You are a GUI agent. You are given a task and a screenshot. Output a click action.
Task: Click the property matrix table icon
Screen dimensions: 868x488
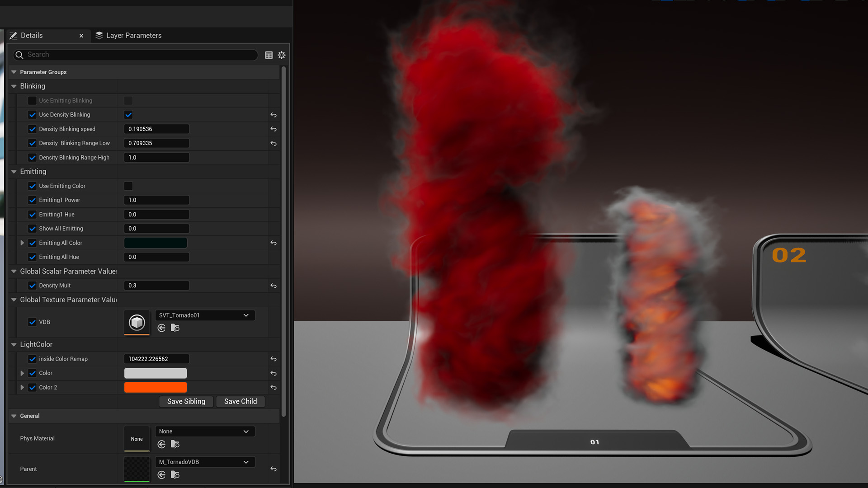[269, 55]
